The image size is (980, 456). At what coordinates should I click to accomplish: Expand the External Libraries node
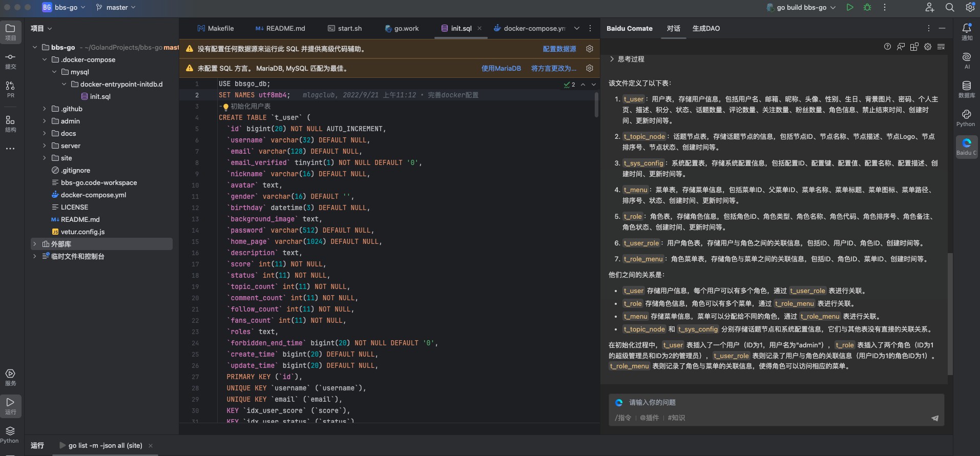(35, 244)
